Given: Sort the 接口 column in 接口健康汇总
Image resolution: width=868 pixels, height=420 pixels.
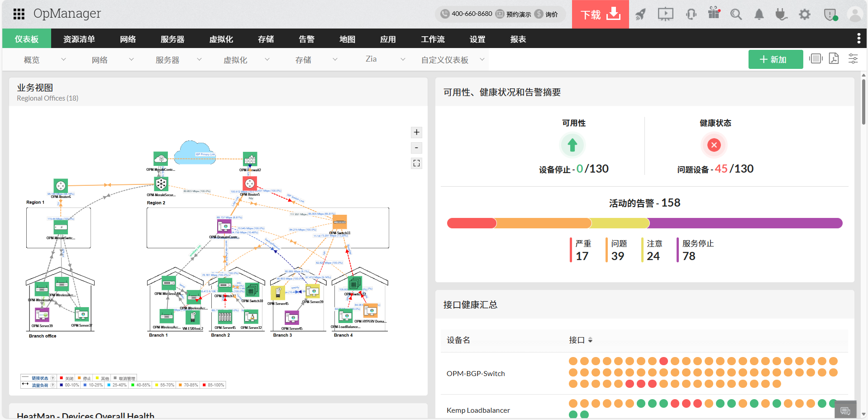Looking at the screenshot, I should coord(590,340).
